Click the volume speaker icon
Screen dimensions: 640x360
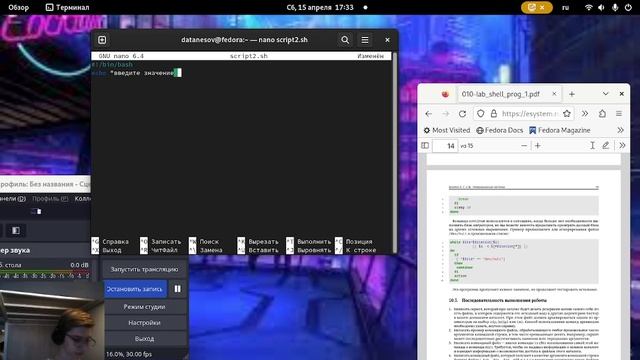pyautogui.click(x=601, y=7)
